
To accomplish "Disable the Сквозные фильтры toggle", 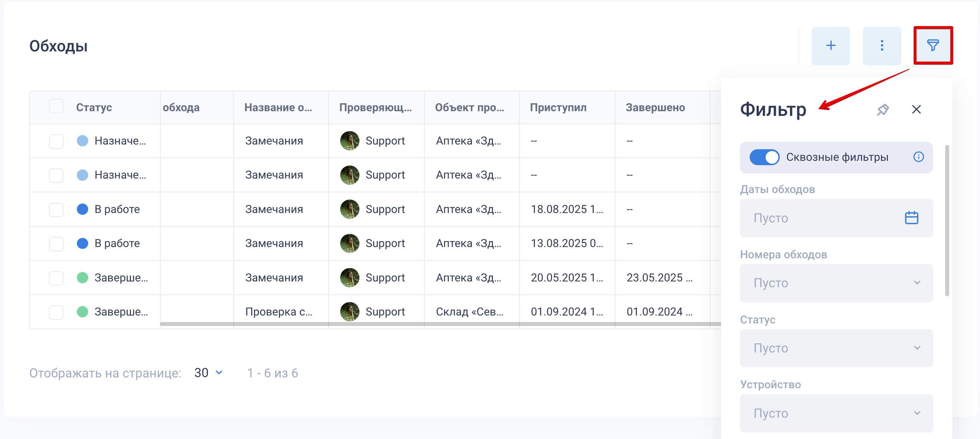I will tap(764, 157).
